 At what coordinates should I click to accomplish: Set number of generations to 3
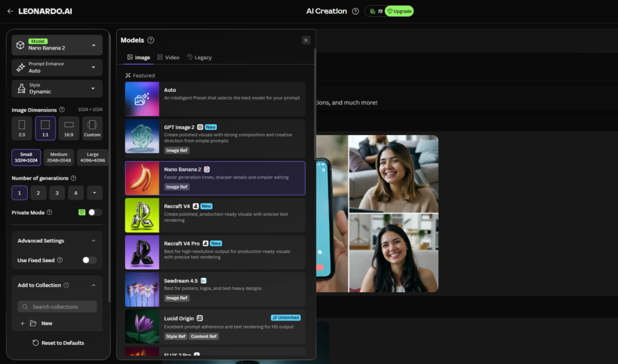57,193
